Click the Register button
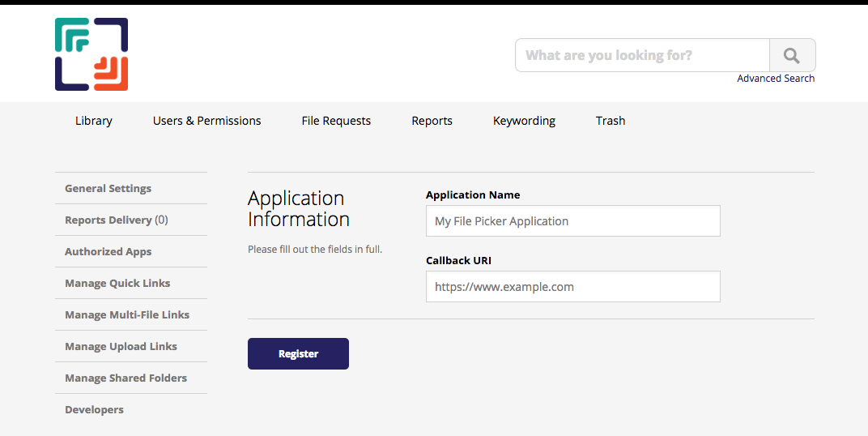Viewport: 868px width, 436px height. click(298, 353)
